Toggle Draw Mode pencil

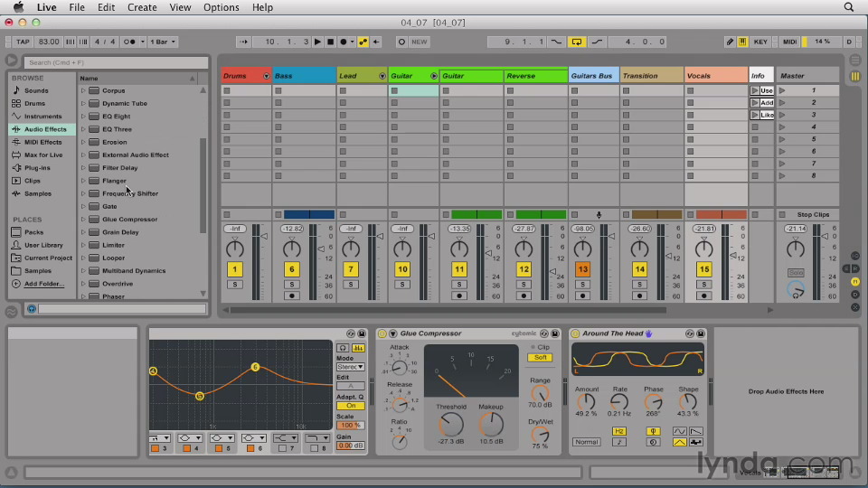[x=731, y=42]
